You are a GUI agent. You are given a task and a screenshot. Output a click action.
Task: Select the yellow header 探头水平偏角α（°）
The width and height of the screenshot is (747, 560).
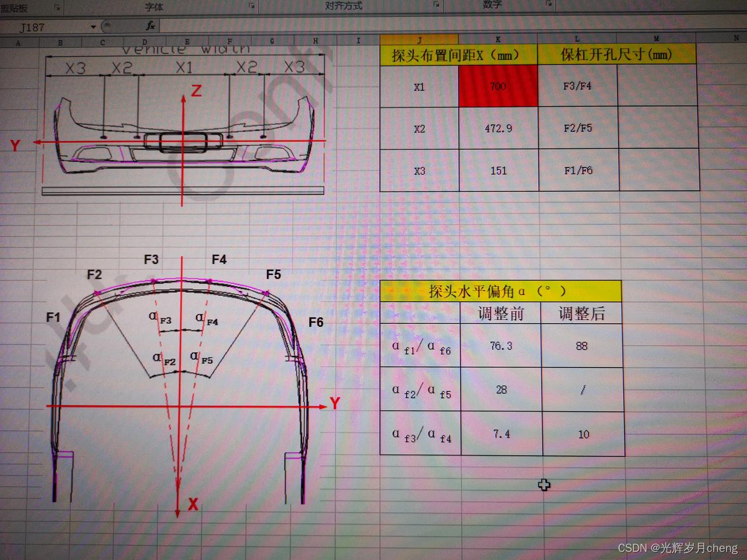click(500, 291)
